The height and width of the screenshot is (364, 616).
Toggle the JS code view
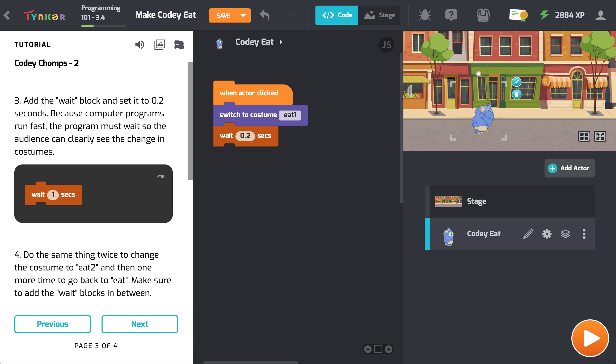coord(386,45)
